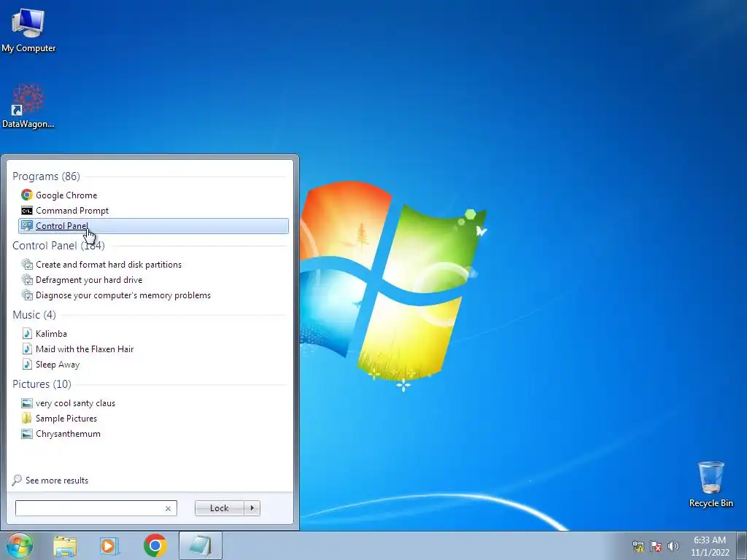Click the picture icon for very cool santy claus
Screen dimensions: 747x560
(x=27, y=402)
